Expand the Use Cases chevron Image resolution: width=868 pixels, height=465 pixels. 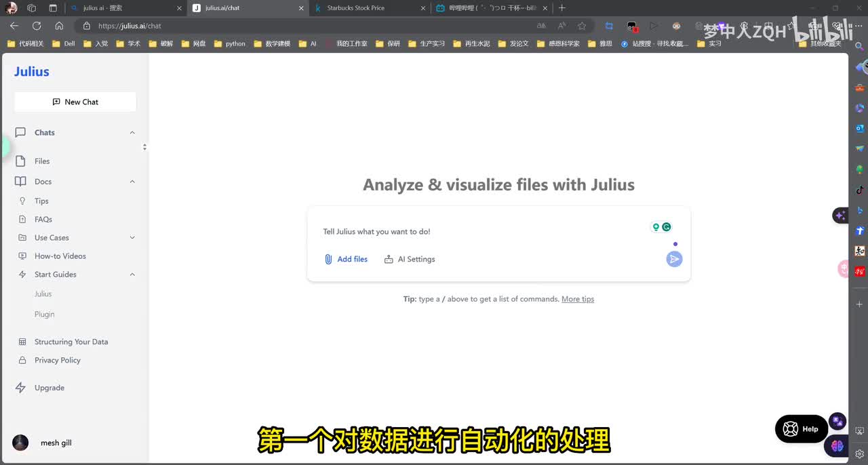(x=132, y=238)
